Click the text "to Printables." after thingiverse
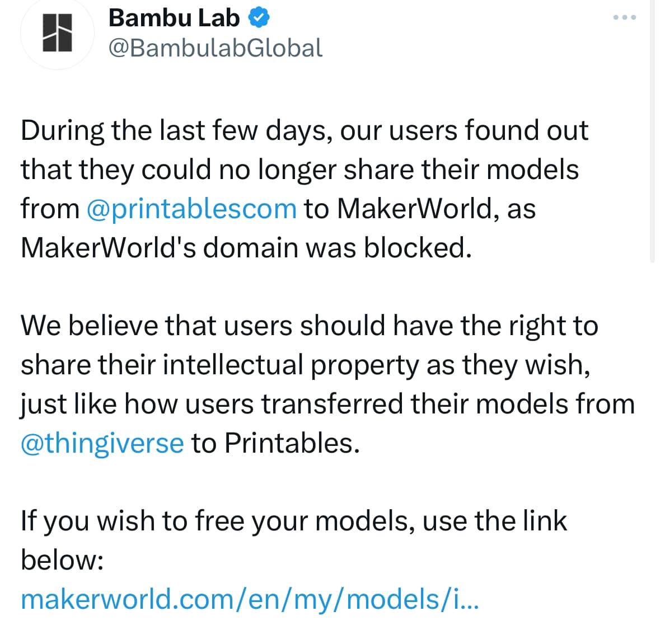 click(276, 443)
